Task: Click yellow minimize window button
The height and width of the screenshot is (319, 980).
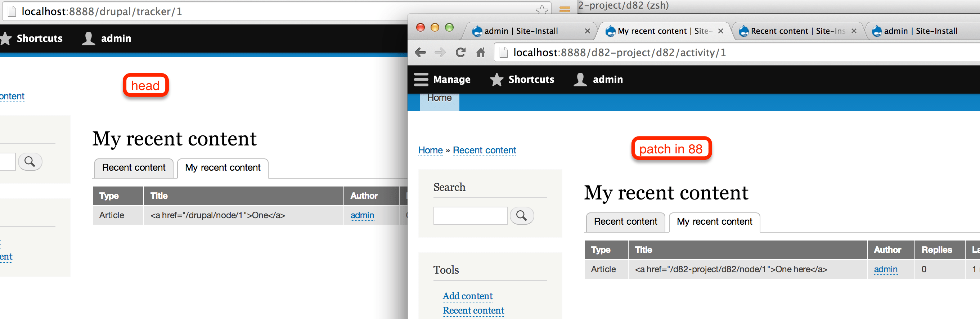Action: point(435,27)
